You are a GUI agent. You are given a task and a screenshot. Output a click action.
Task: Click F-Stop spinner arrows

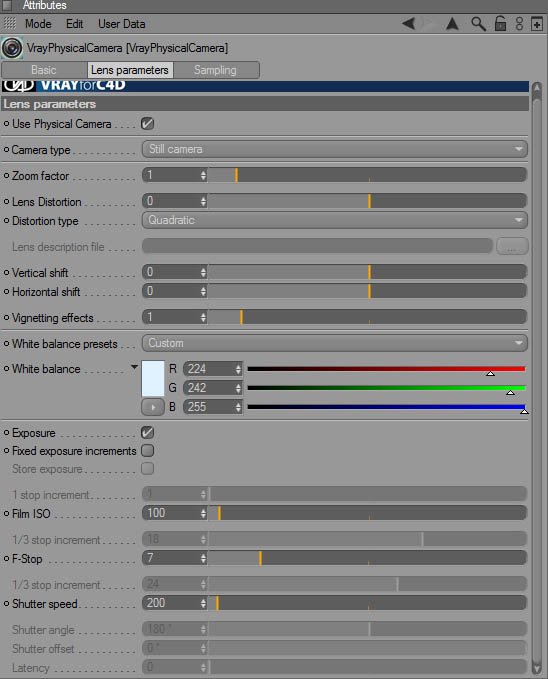[203, 558]
